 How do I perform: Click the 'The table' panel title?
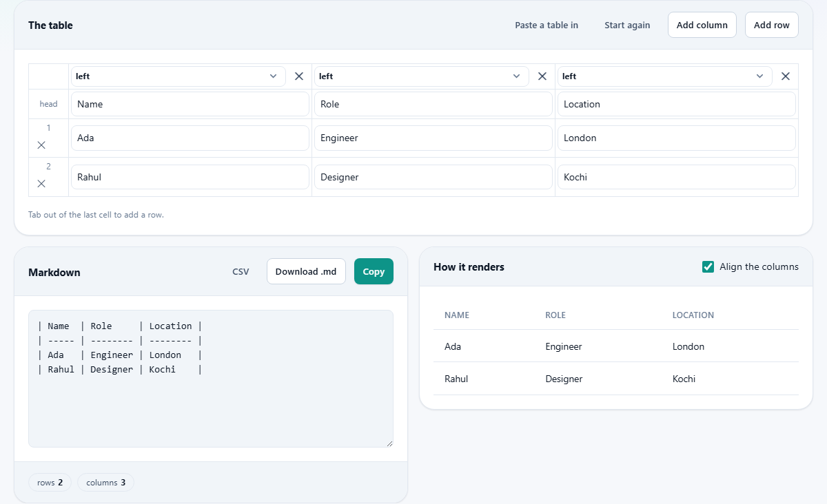coord(50,25)
